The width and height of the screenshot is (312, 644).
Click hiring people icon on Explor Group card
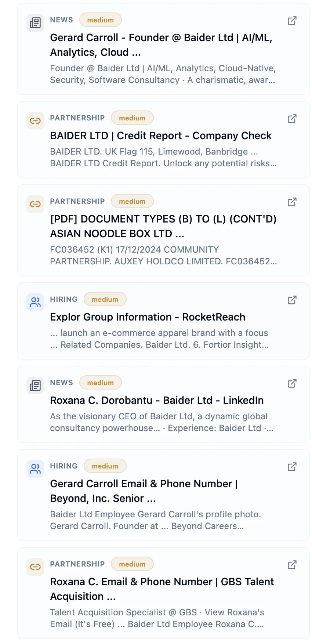35,302
